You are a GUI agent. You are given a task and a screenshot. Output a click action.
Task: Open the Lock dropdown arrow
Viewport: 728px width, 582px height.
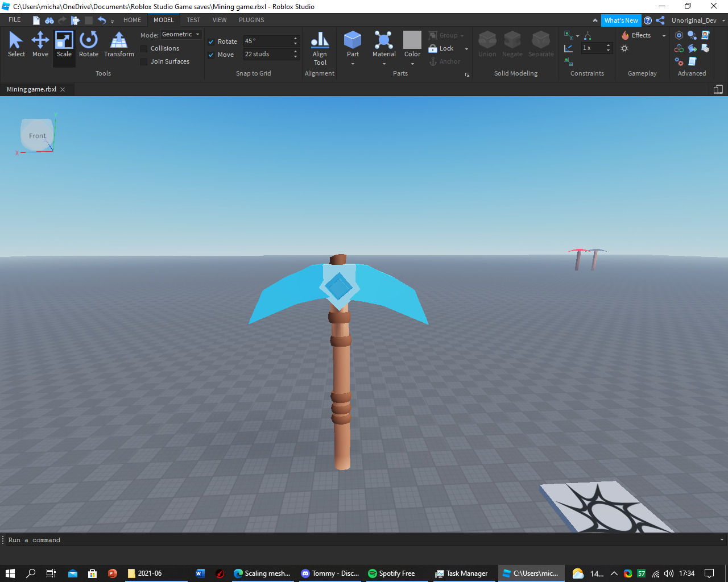pyautogui.click(x=466, y=48)
